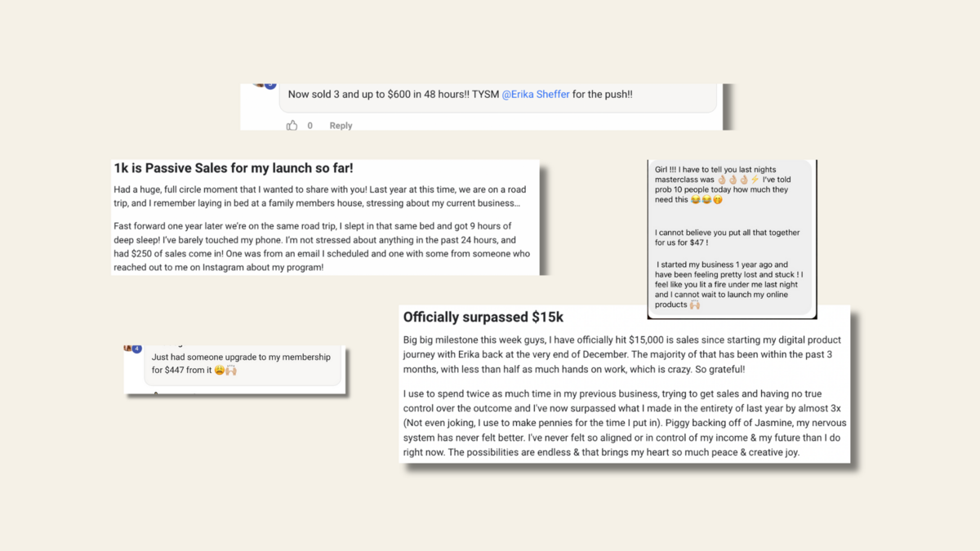Like the "Now sold 3" comment with thumbs-up
Viewport: 980px width, 551px height.
coord(292,126)
